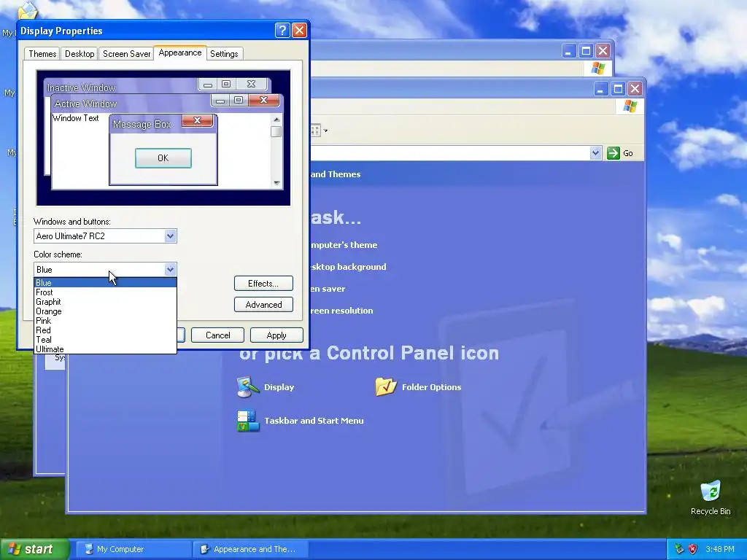Viewport: 747px width, 560px height.
Task: Choose Pink color scheme
Action: [x=105, y=321]
